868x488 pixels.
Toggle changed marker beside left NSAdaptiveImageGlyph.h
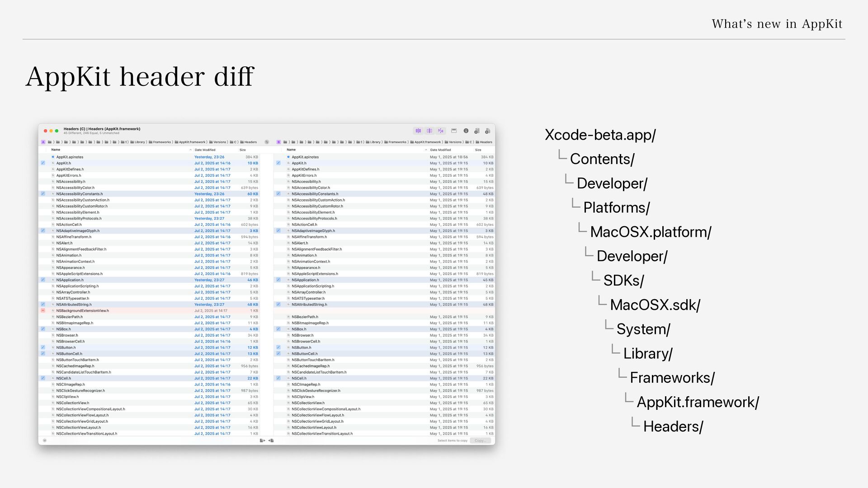pyautogui.click(x=43, y=231)
